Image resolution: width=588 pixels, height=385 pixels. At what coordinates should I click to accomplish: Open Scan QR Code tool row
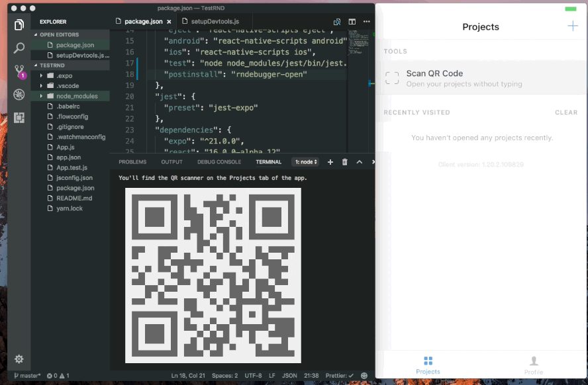[481, 78]
